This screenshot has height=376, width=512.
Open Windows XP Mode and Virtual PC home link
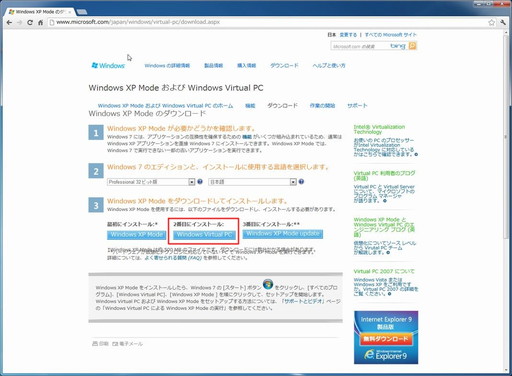click(165, 106)
